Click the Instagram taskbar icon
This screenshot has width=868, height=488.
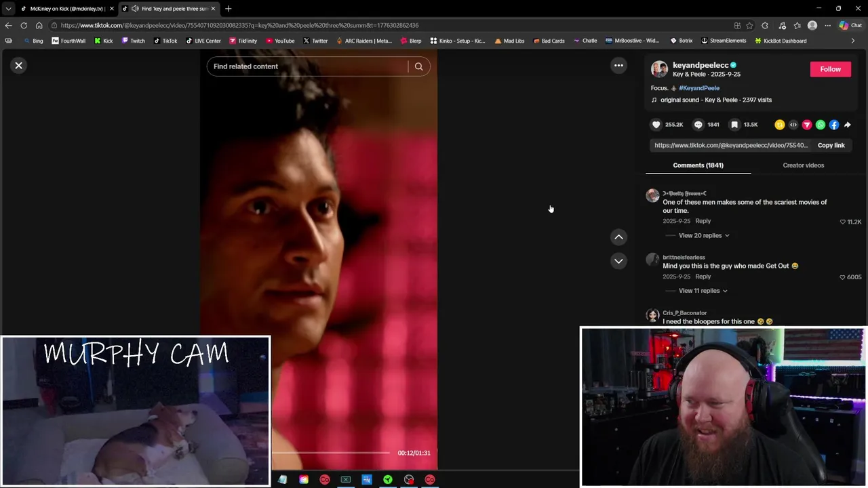(304, 480)
